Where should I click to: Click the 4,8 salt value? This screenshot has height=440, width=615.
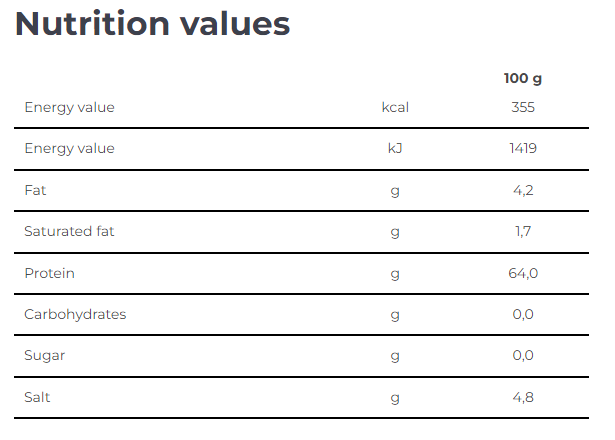523,398
